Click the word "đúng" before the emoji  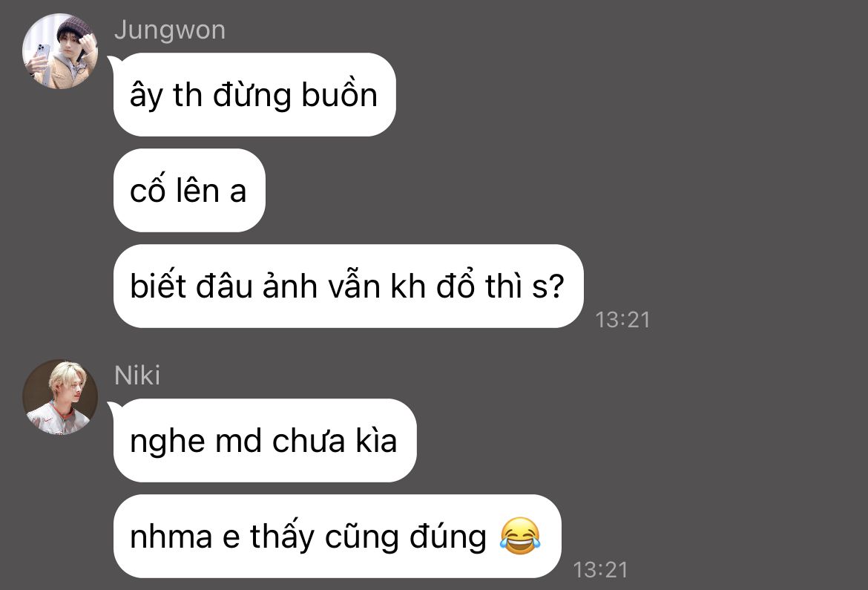pos(448,537)
